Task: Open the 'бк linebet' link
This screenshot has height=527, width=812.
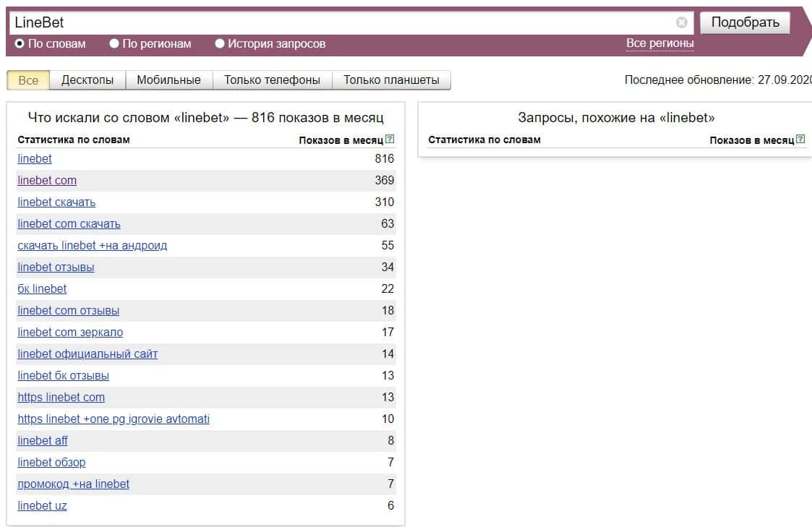Action: (x=42, y=289)
